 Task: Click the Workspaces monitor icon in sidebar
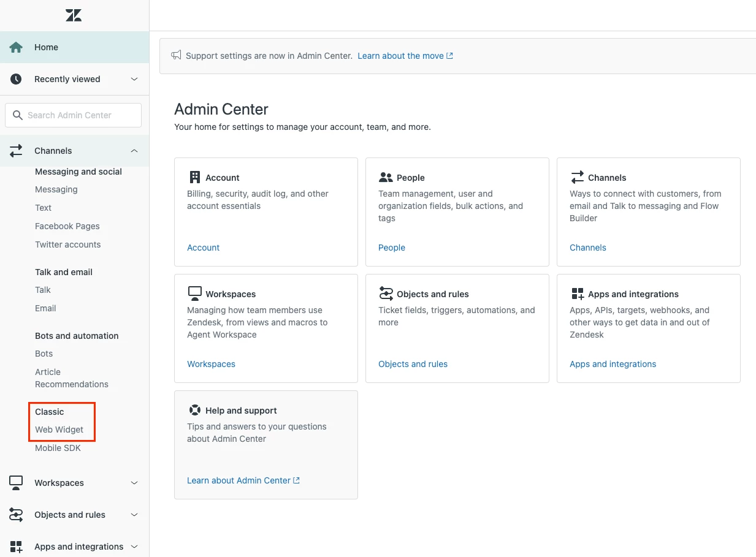(16, 483)
